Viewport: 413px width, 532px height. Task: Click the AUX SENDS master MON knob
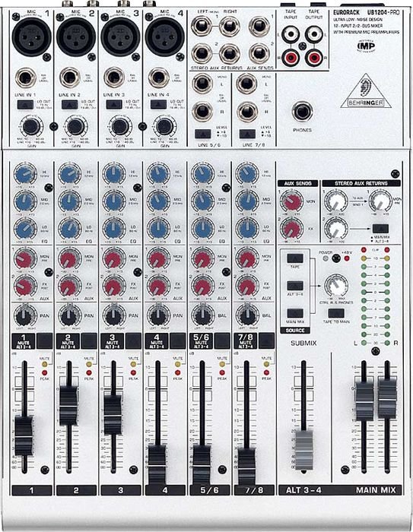[291, 201]
